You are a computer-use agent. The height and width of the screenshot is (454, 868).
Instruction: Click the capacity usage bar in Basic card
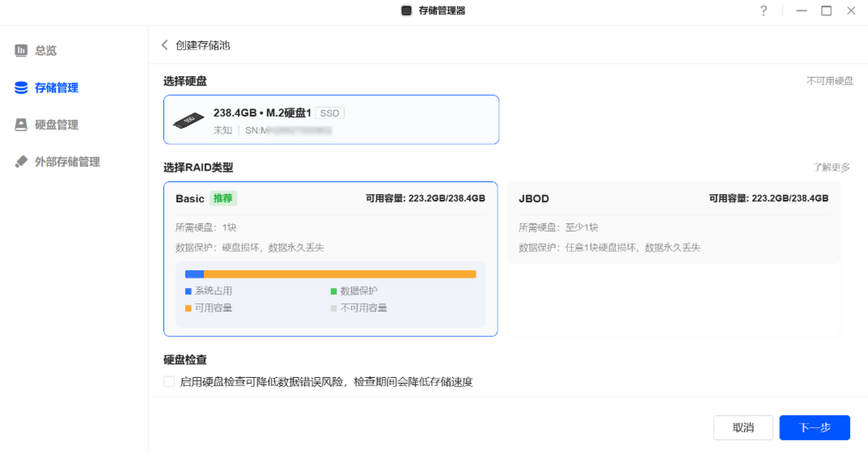(331, 274)
